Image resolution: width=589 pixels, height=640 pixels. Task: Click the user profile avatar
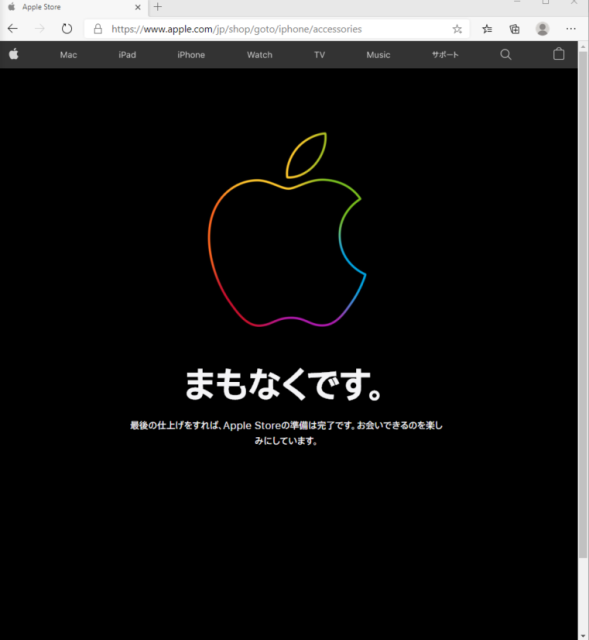[542, 29]
